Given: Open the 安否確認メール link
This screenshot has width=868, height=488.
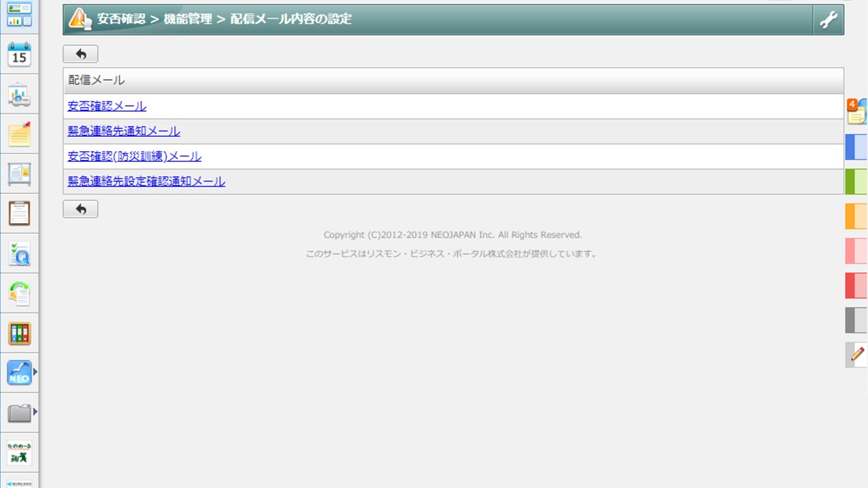Looking at the screenshot, I should (107, 106).
